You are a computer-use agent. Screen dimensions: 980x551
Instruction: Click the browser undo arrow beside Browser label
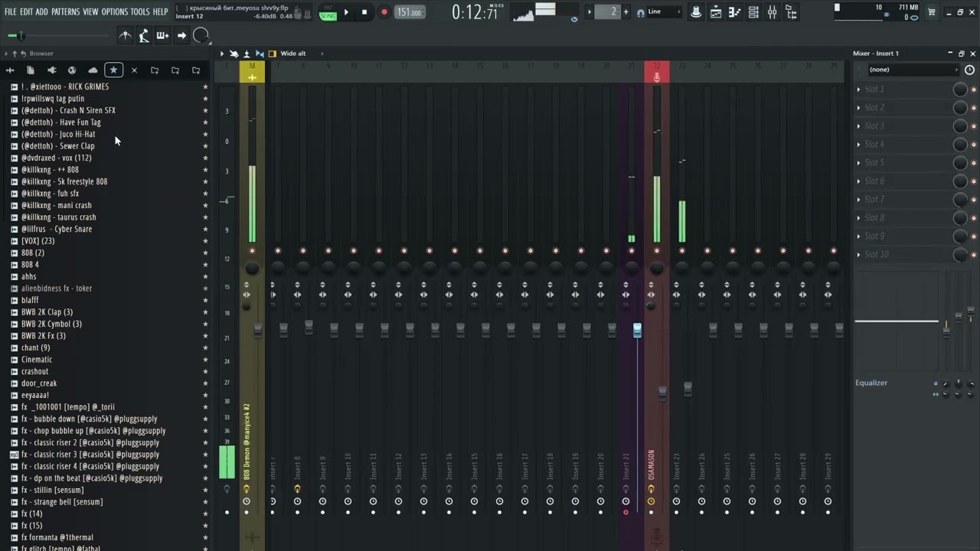[x=24, y=54]
